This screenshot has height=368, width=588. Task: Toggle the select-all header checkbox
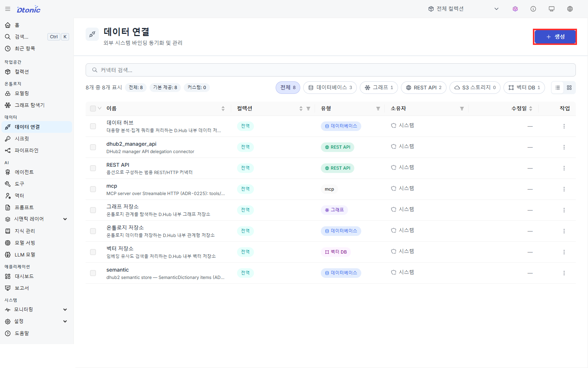coord(93,109)
